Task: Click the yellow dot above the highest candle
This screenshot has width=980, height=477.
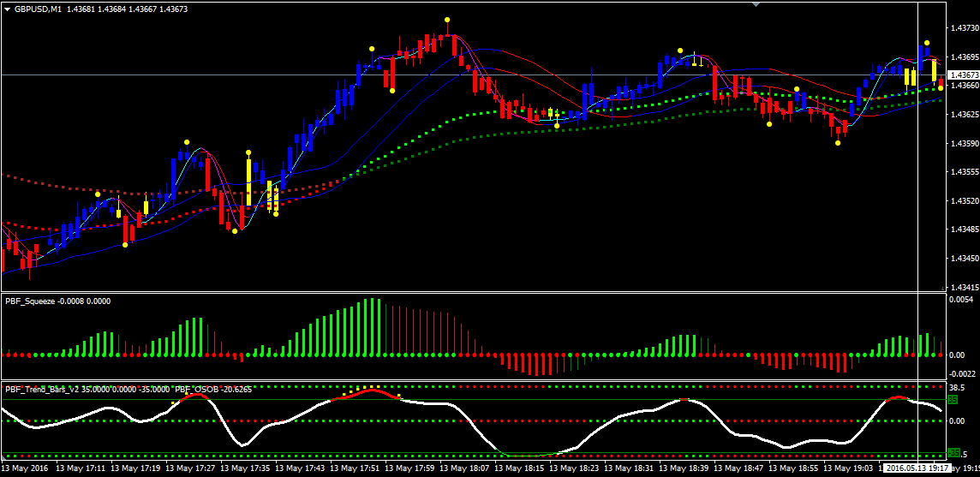Action: (447, 20)
